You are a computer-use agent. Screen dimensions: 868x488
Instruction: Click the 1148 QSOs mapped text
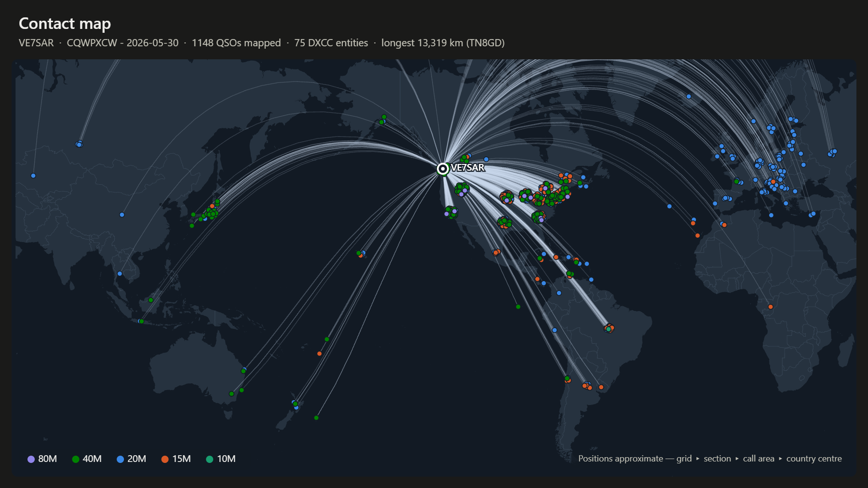pyautogui.click(x=236, y=43)
